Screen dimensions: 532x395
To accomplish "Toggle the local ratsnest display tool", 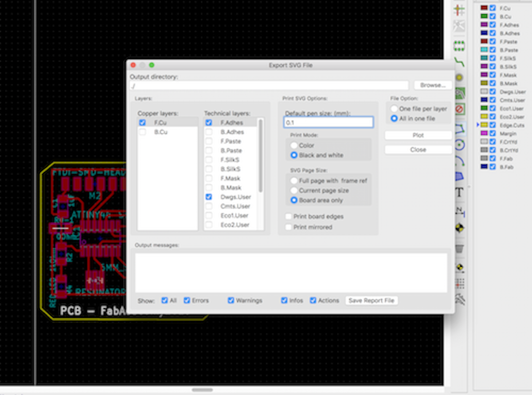I will click(459, 25).
